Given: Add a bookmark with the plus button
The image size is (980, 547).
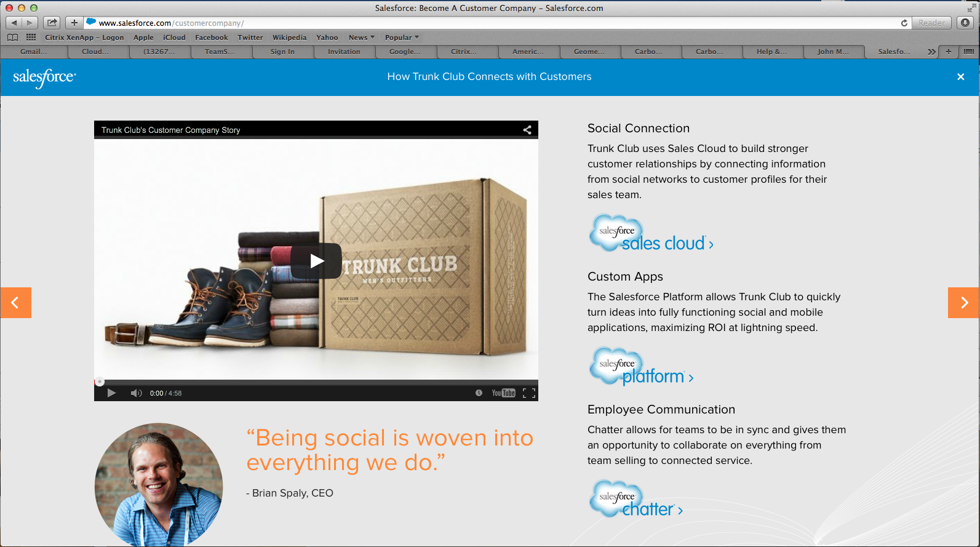Looking at the screenshot, I should pos(74,23).
